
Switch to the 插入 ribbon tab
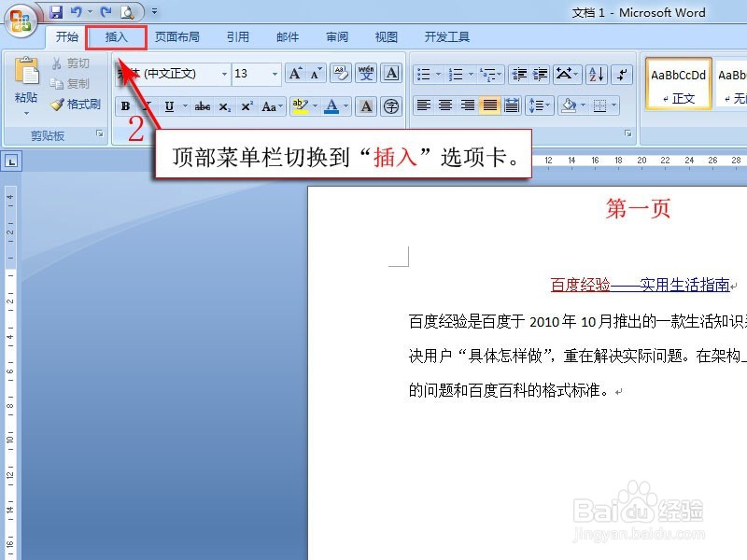[116, 37]
